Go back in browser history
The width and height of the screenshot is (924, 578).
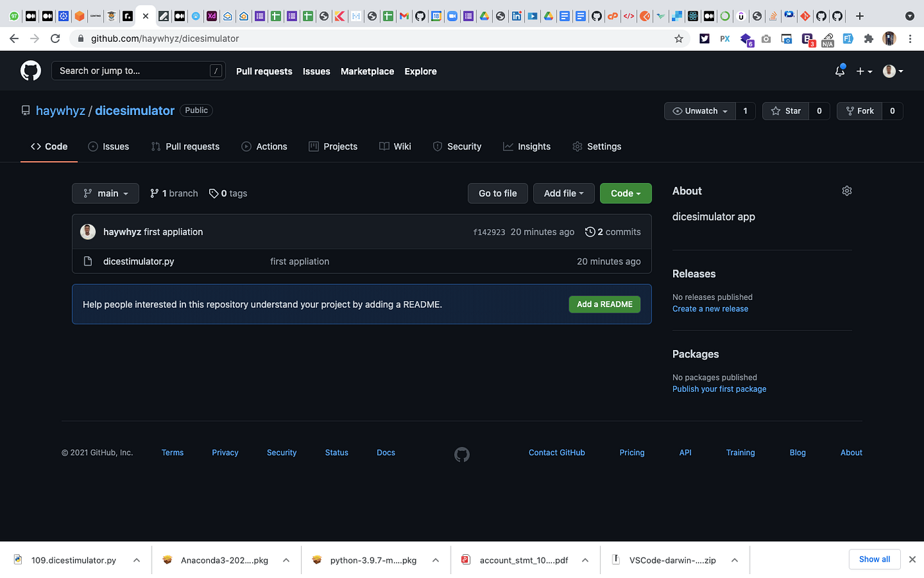(14, 38)
